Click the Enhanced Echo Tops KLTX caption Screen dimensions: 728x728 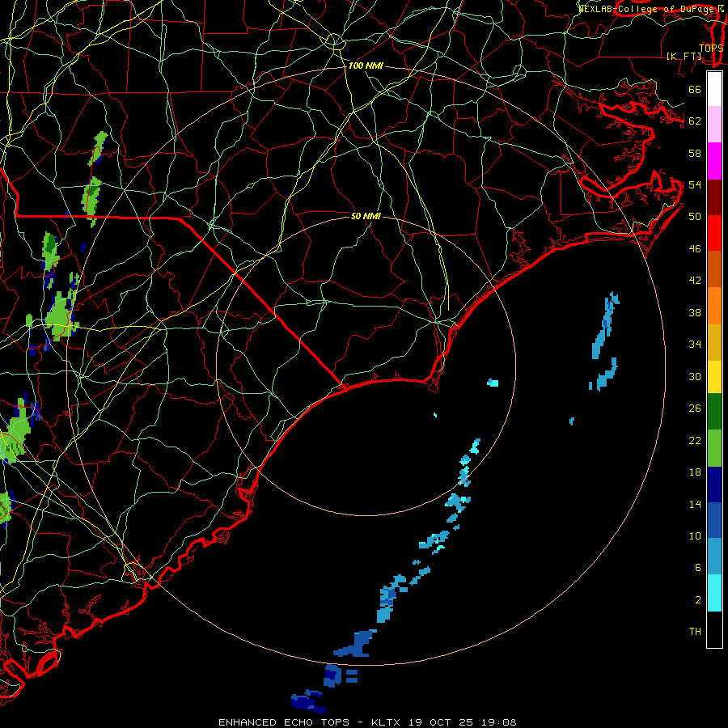tap(367, 722)
